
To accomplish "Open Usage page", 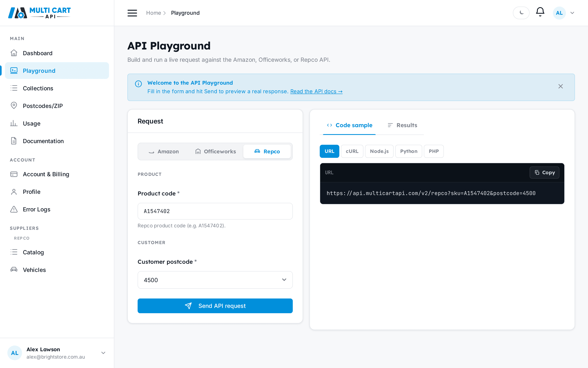I will pos(57,123).
